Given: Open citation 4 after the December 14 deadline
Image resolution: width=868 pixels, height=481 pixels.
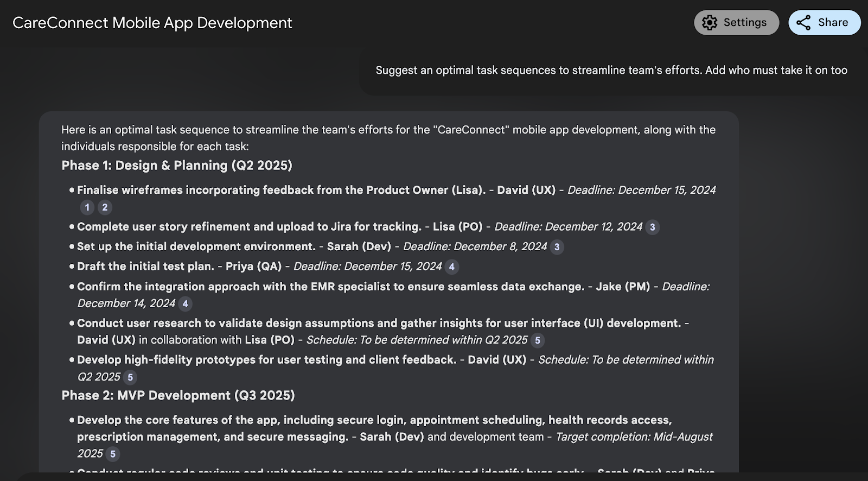Looking at the screenshot, I should coord(185,303).
